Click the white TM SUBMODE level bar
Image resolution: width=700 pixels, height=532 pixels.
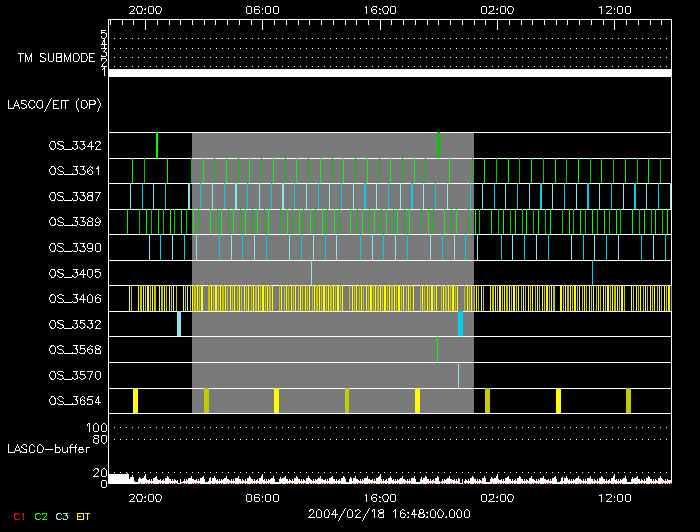point(389,73)
